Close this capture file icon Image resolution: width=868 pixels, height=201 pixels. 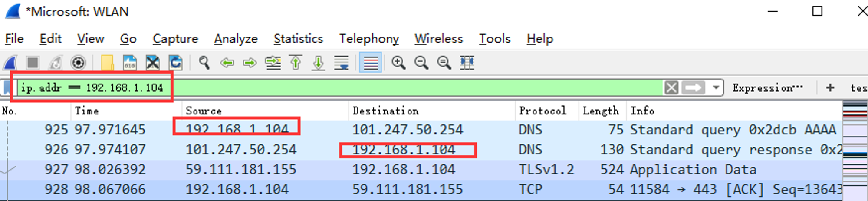(x=152, y=63)
